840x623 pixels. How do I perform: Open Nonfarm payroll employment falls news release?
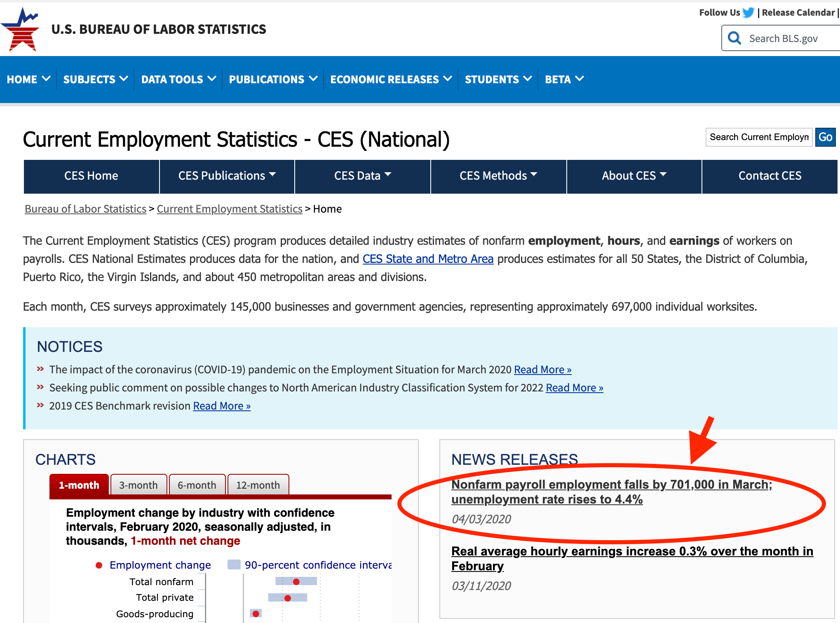click(x=612, y=492)
